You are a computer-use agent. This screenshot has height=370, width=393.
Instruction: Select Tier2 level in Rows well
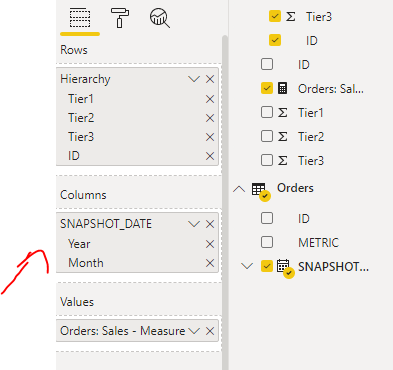point(81,118)
